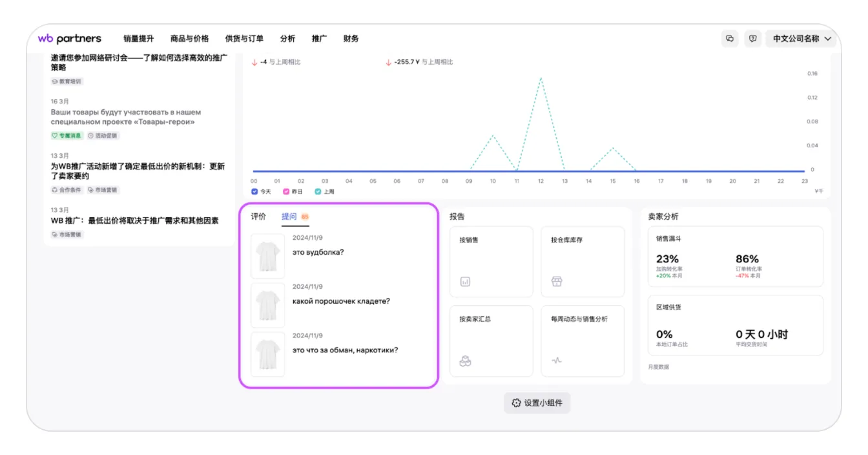Open the feedback alert icon in header

(x=752, y=39)
